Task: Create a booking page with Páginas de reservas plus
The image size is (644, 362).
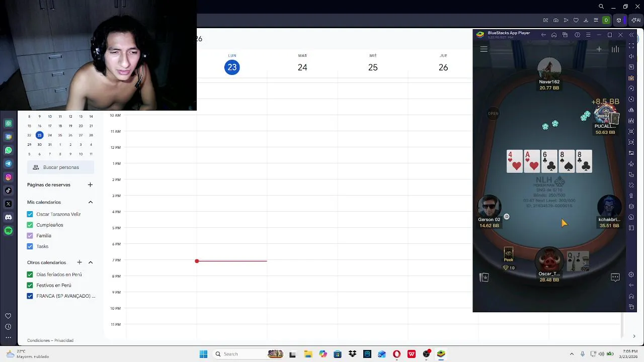Action: [91, 185]
